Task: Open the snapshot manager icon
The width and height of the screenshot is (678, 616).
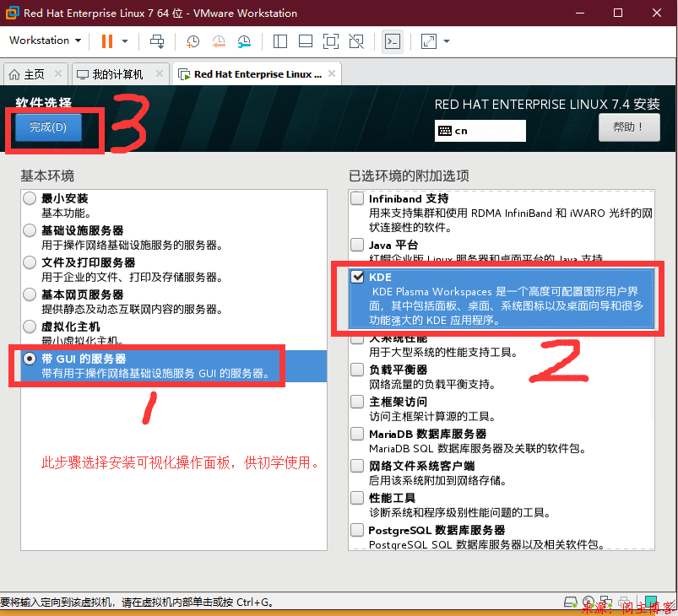Action: [244, 41]
